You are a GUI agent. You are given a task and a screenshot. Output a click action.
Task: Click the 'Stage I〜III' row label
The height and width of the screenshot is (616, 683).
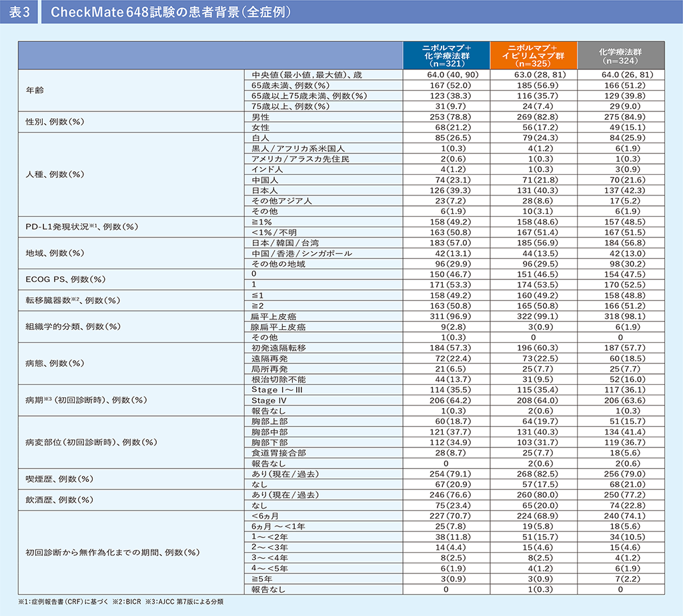point(277,389)
